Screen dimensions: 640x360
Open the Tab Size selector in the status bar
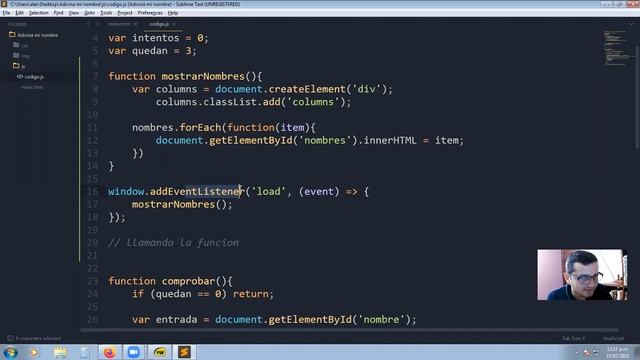point(573,338)
